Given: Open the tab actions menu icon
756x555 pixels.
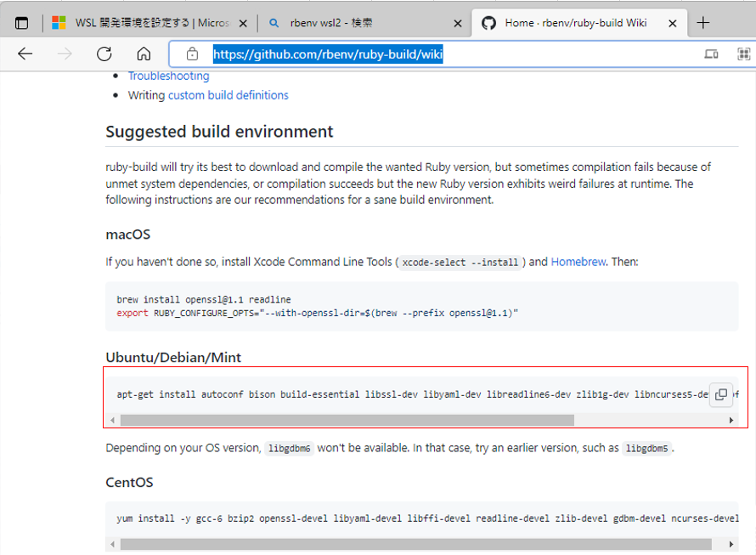Looking at the screenshot, I should coord(22,23).
